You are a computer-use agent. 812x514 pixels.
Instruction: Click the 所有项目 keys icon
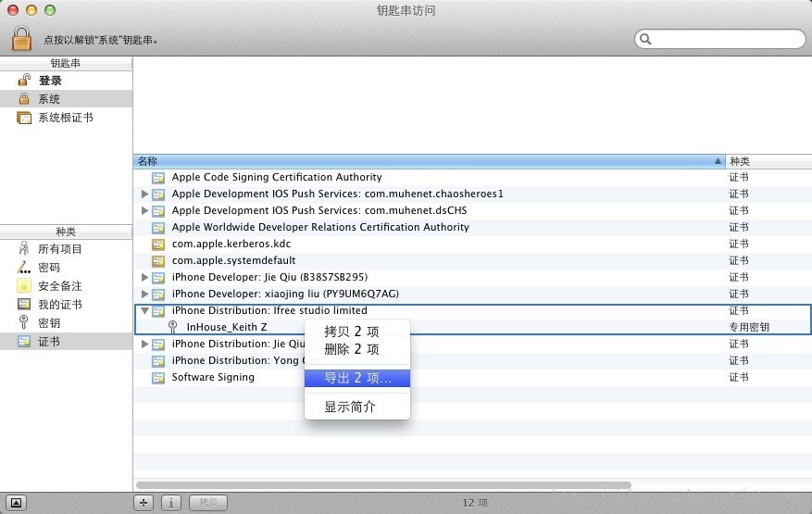24,249
